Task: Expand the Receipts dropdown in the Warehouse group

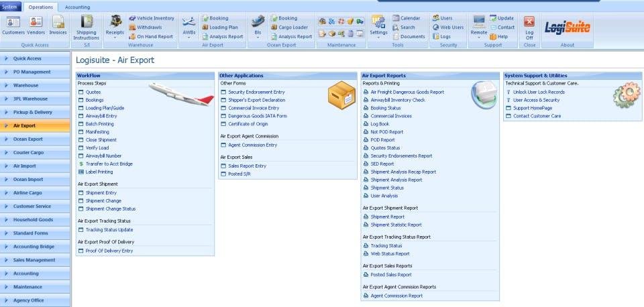Action: [115, 27]
